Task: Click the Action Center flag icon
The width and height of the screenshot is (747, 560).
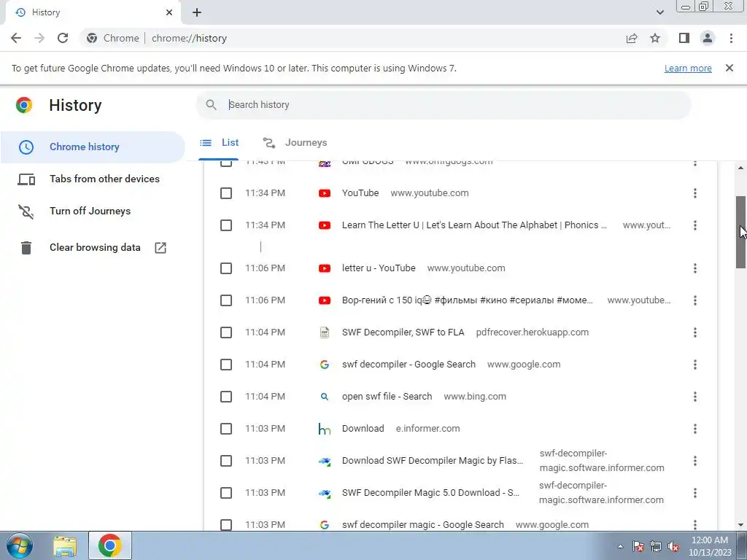Action: tap(638, 546)
